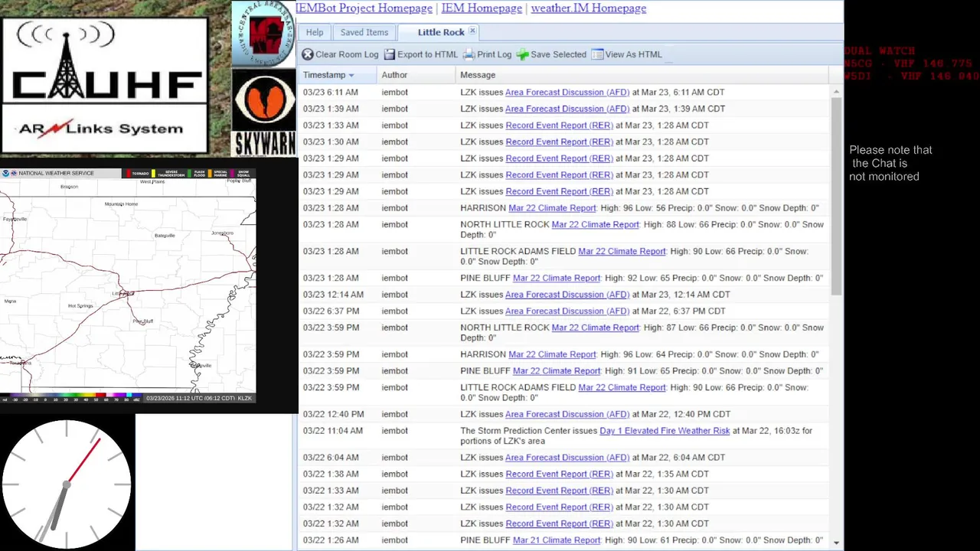Click the Message column header
Viewport: 980px width, 551px height.
(642, 75)
